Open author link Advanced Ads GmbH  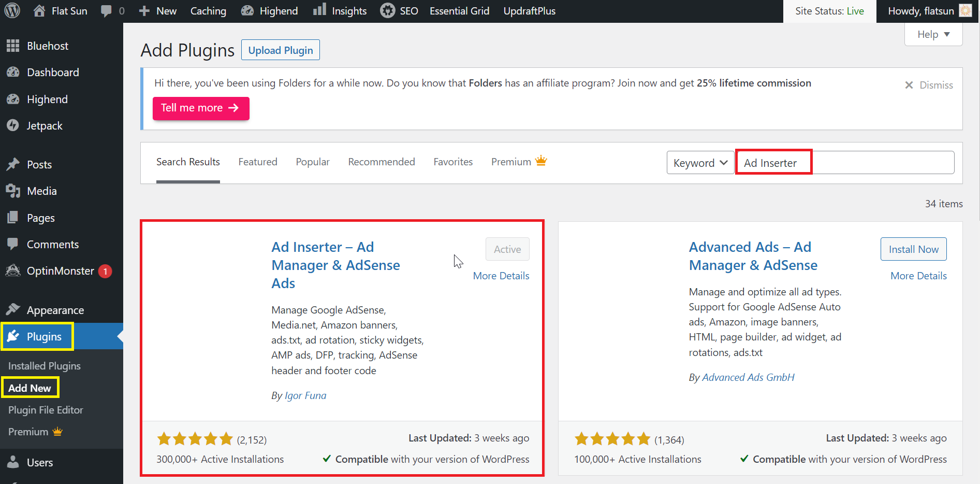point(748,377)
